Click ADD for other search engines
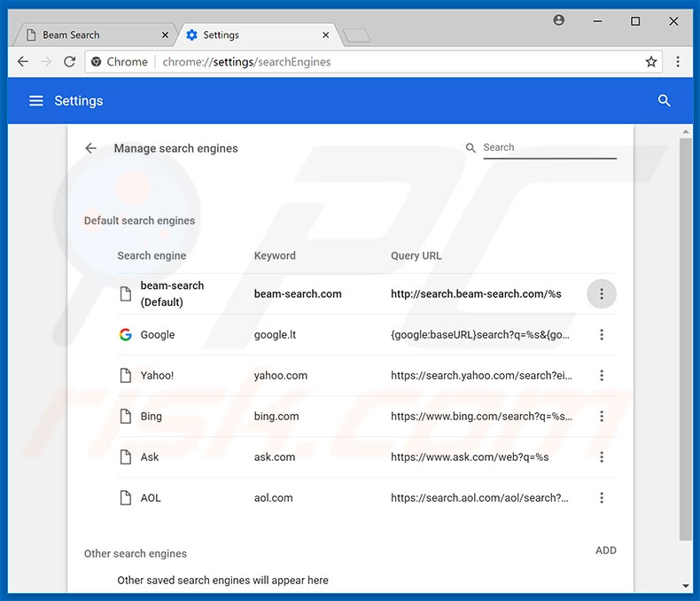This screenshot has width=700, height=601. tap(606, 550)
